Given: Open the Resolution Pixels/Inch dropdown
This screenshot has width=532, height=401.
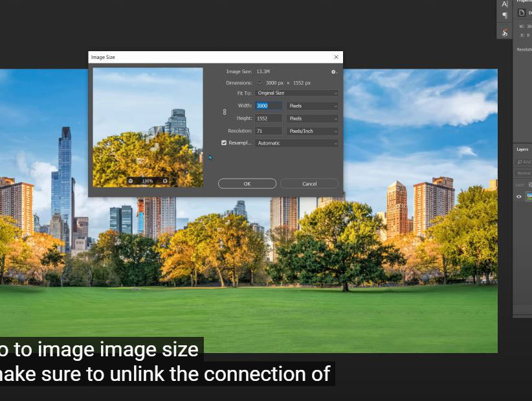Looking at the screenshot, I should click(313, 131).
